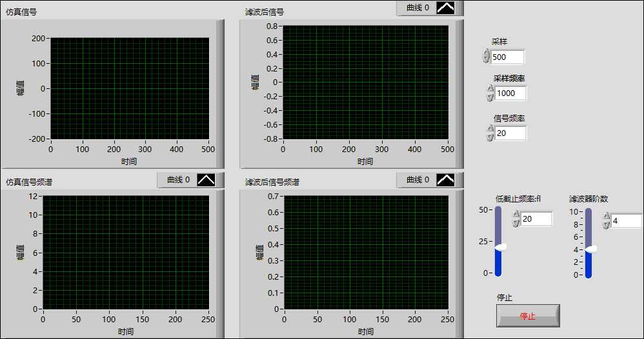
Task: Increase 滤波器阶数 using the stepper up arrow
Action: click(x=606, y=217)
